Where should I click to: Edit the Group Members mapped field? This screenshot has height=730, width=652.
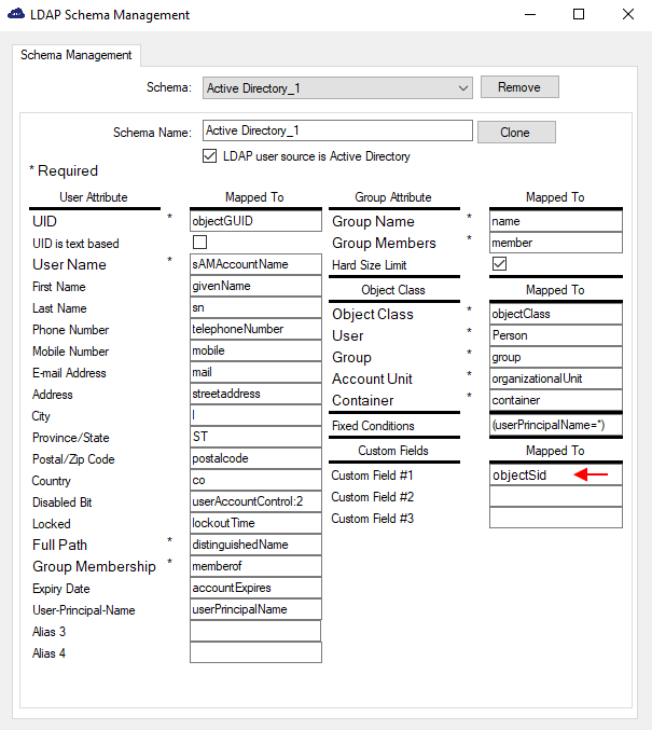coord(555,243)
